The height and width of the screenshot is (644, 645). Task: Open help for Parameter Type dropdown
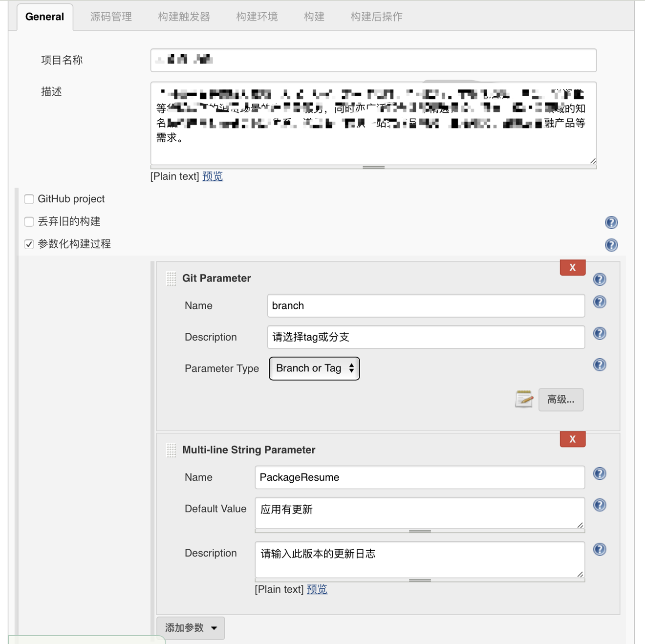pyautogui.click(x=600, y=365)
